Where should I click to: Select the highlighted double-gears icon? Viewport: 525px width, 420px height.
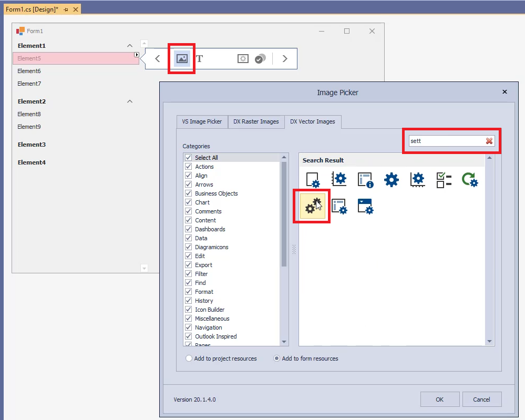tap(313, 206)
